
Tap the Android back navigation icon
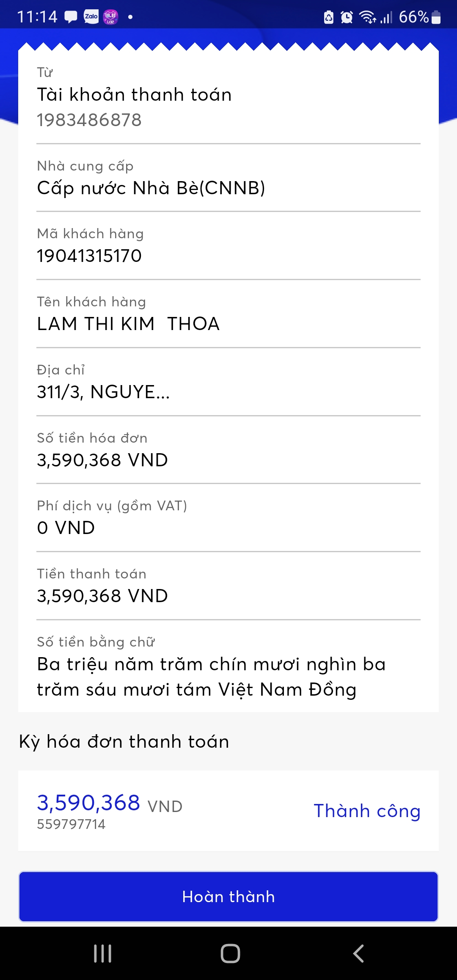point(358,953)
